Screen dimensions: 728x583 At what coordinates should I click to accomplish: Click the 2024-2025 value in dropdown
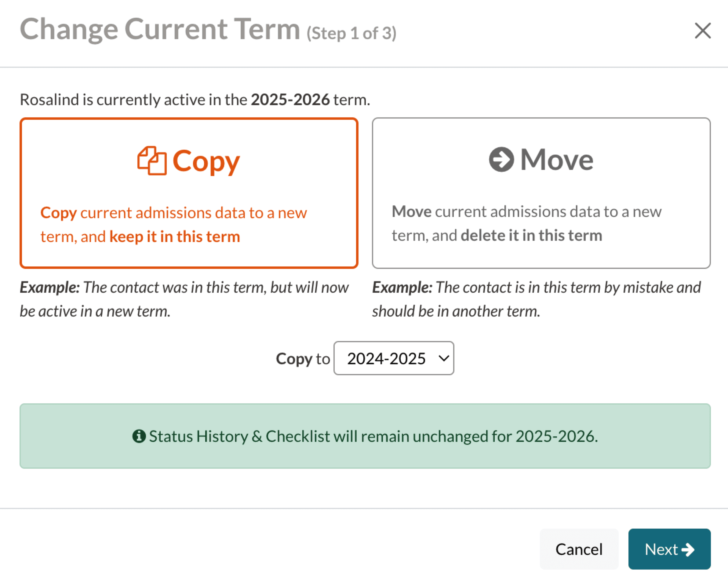point(386,358)
